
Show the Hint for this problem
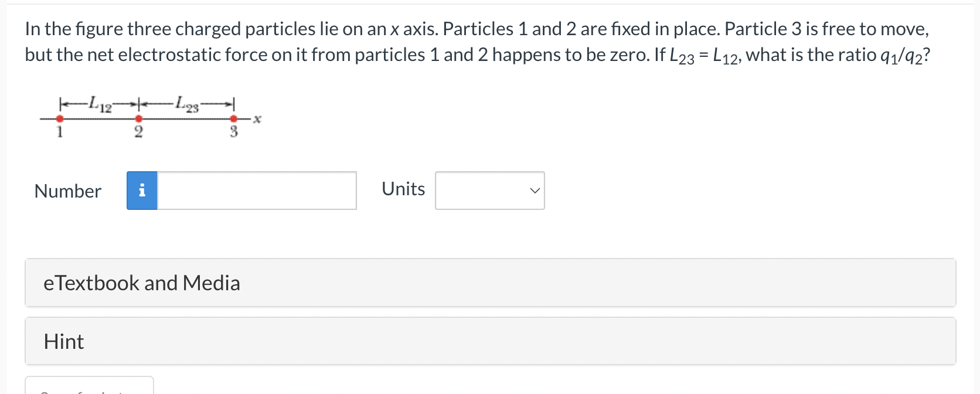click(x=63, y=341)
